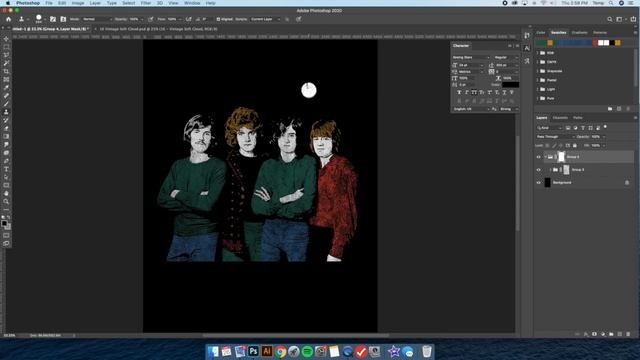Toggle Underline in Character panel
Screen dimensions: 640x360
(504, 93)
